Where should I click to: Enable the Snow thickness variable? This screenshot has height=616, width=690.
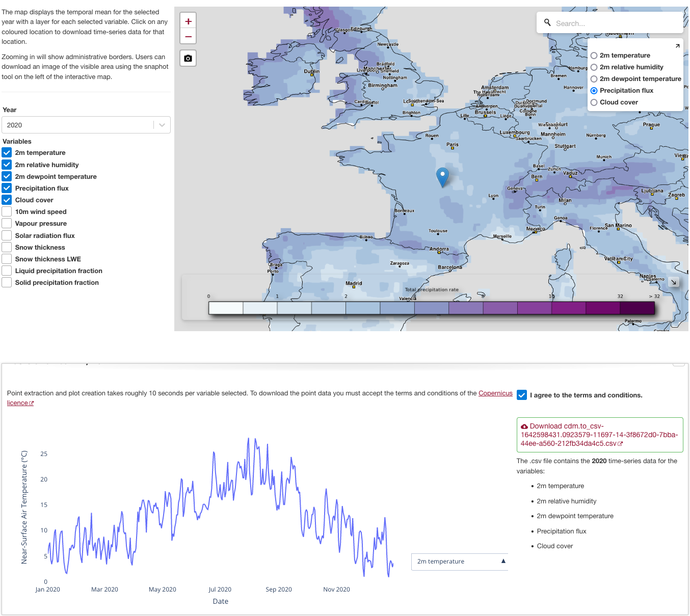[7, 247]
